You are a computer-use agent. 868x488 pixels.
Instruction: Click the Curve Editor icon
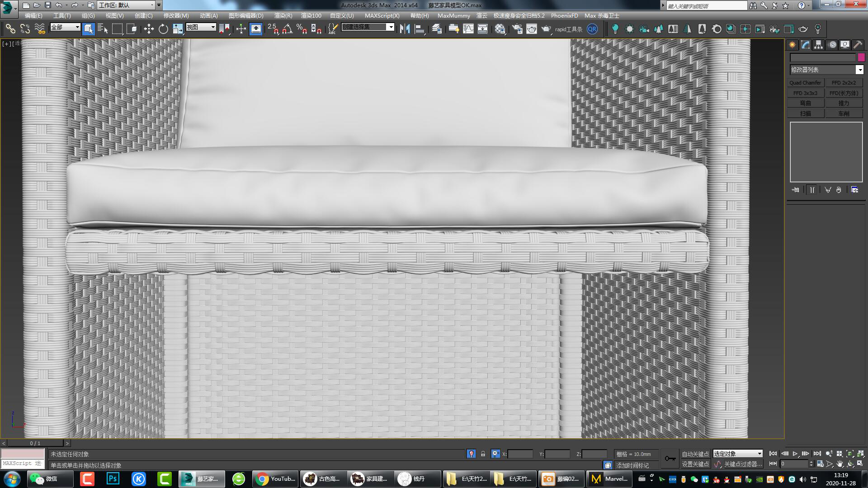468,29
